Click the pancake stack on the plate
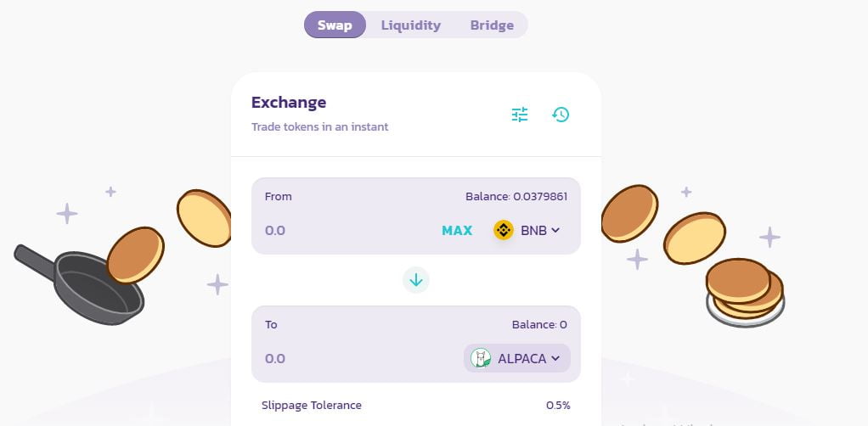868x426 pixels. pos(744,290)
